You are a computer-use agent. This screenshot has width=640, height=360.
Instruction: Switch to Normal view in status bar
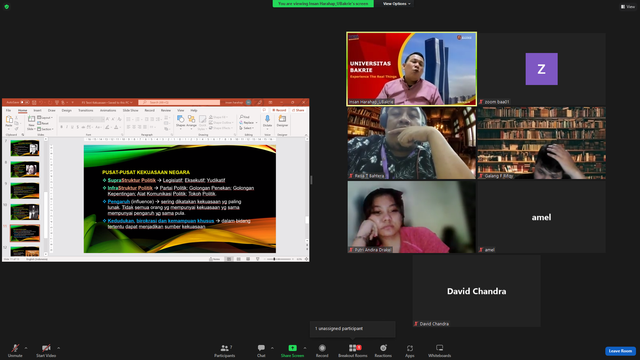tap(229, 259)
